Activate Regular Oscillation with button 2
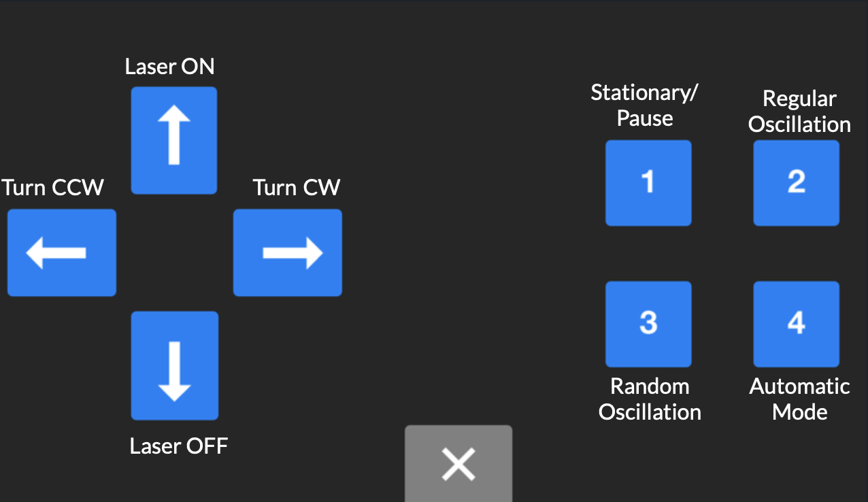The height and width of the screenshot is (502, 868). (796, 182)
